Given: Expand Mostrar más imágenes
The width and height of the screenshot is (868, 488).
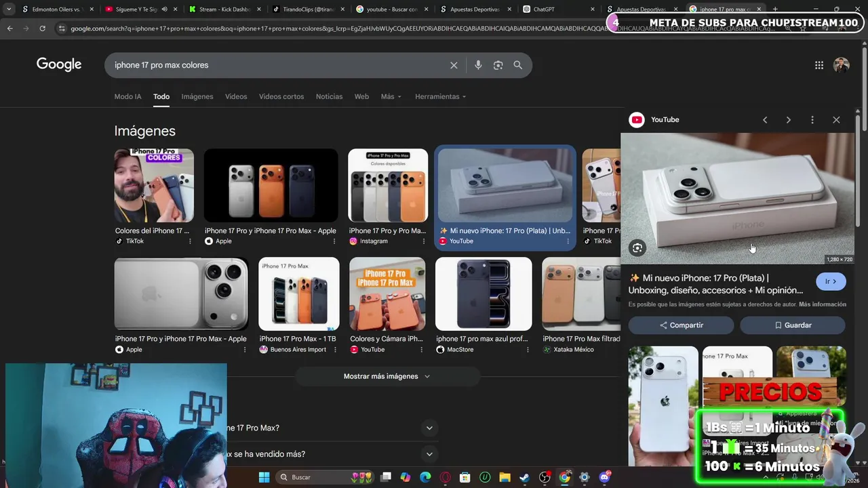Looking at the screenshot, I should click(387, 376).
